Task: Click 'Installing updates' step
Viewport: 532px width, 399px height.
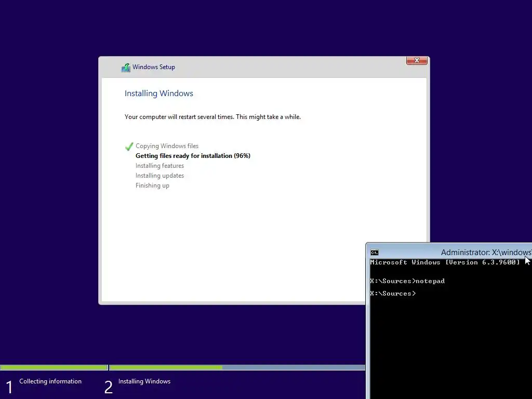Action: pos(159,176)
